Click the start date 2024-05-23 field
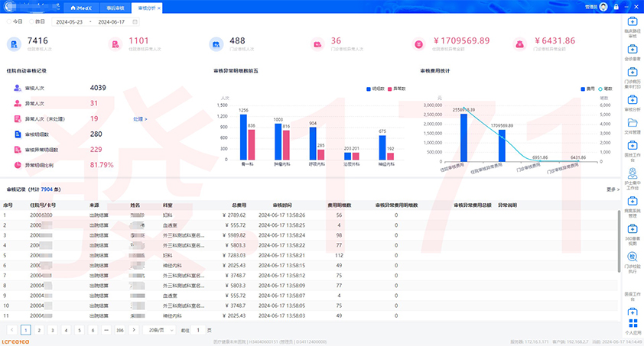Viewport: 644px width, 346px height. (x=70, y=21)
